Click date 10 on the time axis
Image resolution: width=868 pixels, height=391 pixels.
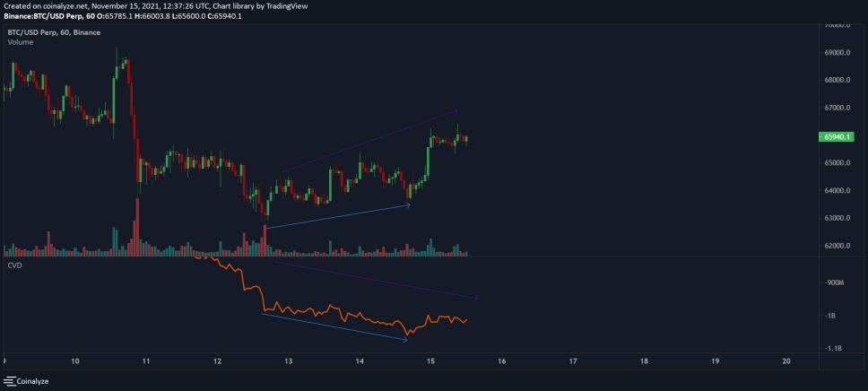tap(75, 361)
